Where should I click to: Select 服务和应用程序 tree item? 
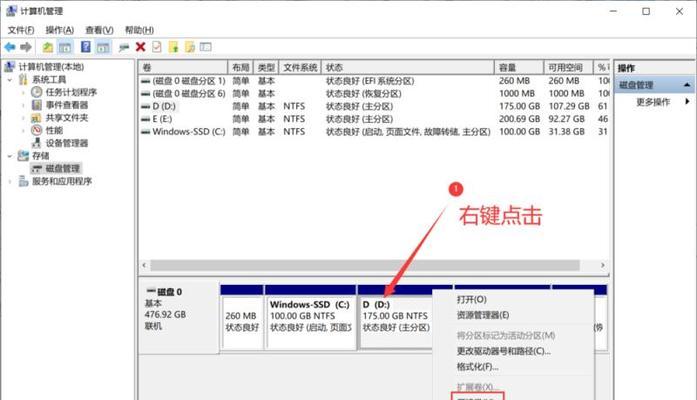[62, 181]
